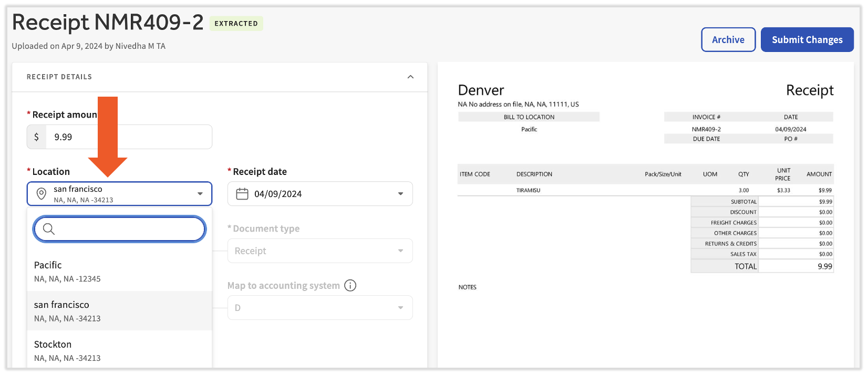Open the Receipt date dropdown arrow
868x374 pixels.
coord(400,194)
